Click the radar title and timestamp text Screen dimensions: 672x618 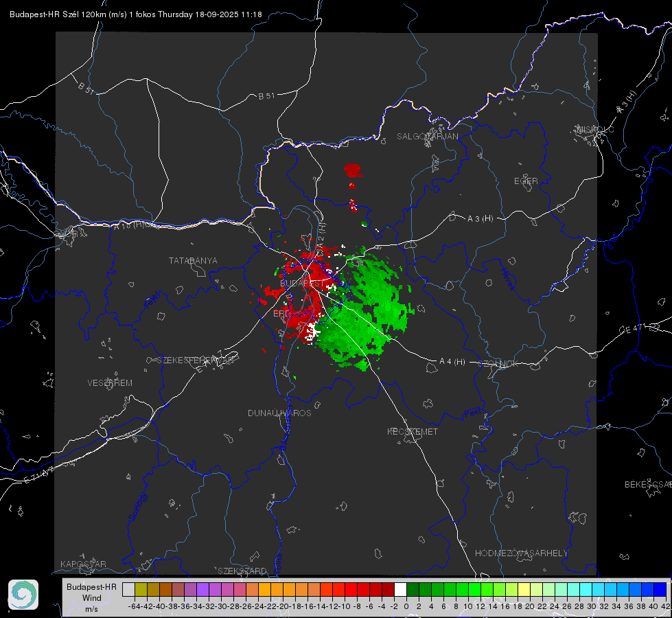pos(135,14)
